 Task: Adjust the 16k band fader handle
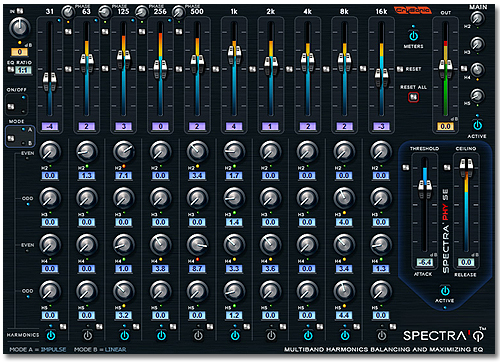pyautogui.click(x=381, y=77)
